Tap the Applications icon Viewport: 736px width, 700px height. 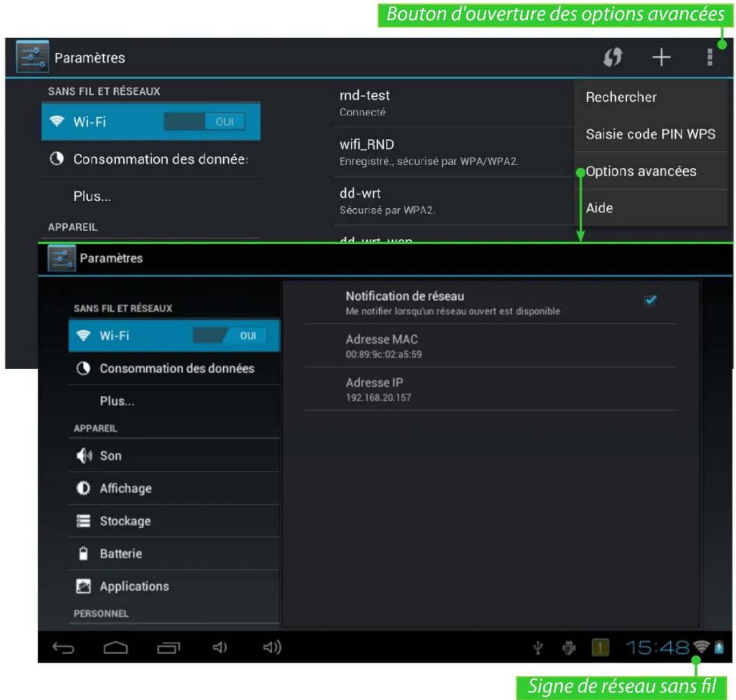point(83,586)
